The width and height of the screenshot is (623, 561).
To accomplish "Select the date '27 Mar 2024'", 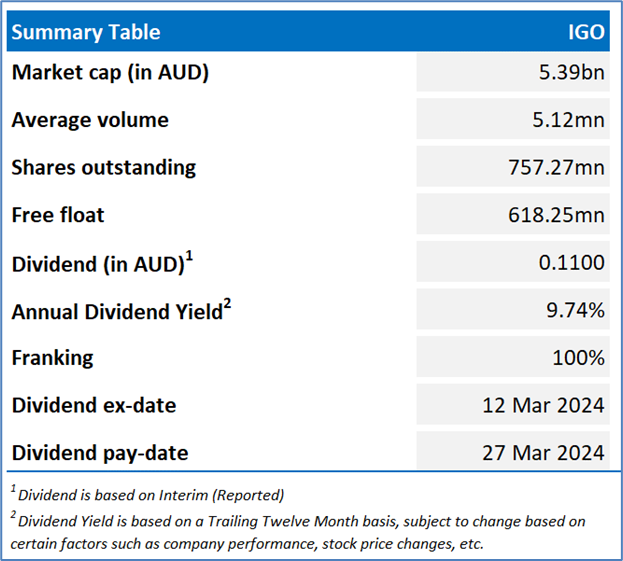I will 543,453.
